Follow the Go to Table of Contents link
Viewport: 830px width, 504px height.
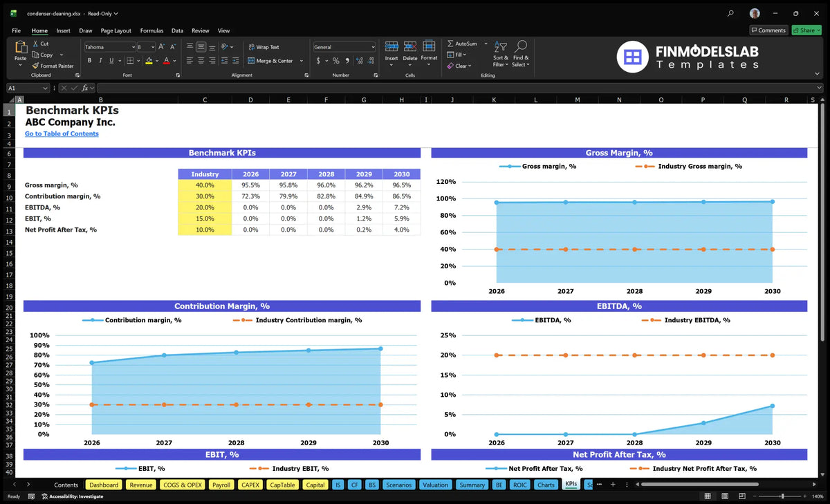pyautogui.click(x=62, y=133)
